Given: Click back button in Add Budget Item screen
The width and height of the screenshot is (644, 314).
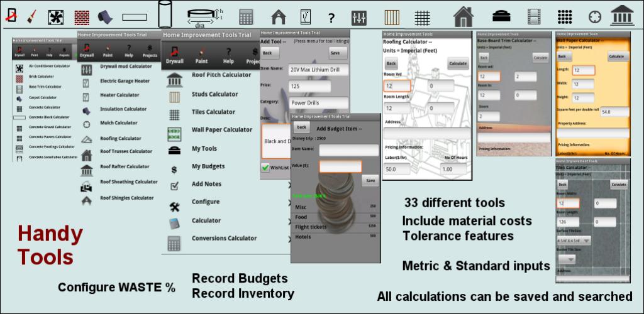Looking at the screenshot, I should coord(301,127).
